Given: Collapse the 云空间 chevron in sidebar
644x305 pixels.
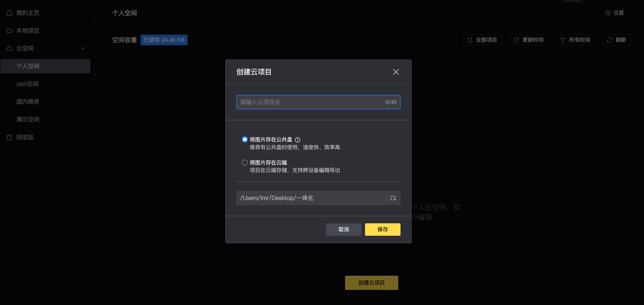Looking at the screenshot, I should click(83, 48).
